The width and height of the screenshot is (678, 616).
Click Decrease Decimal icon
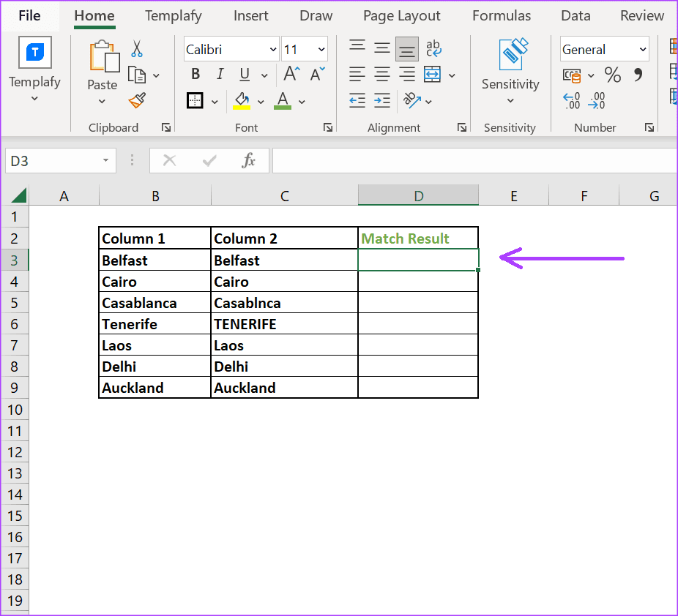pos(597,101)
